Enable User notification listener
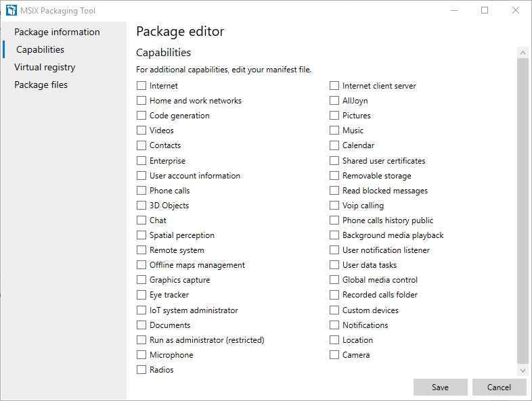This screenshot has height=401, width=532. [334, 250]
